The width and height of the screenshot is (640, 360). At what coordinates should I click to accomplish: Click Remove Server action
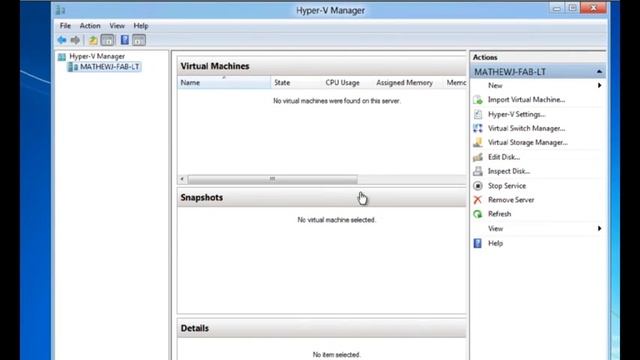click(511, 200)
